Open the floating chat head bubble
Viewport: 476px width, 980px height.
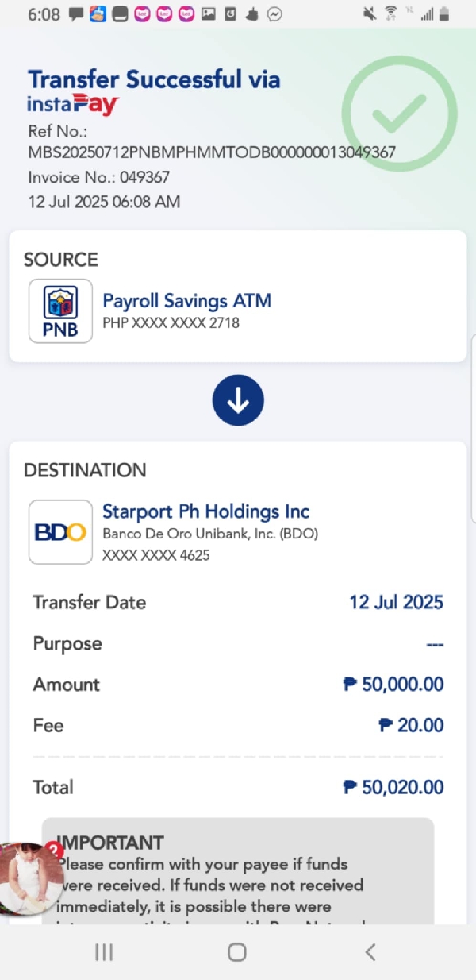coord(30,878)
